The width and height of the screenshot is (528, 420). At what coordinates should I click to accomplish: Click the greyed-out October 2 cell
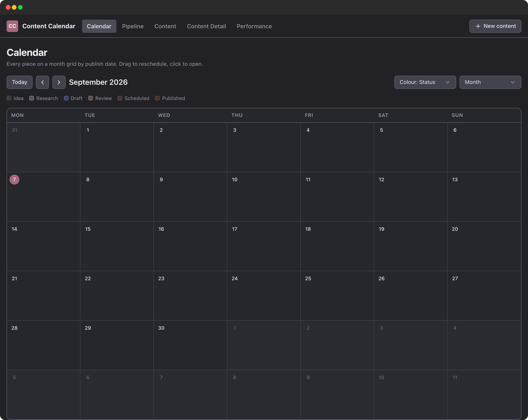tap(337, 345)
